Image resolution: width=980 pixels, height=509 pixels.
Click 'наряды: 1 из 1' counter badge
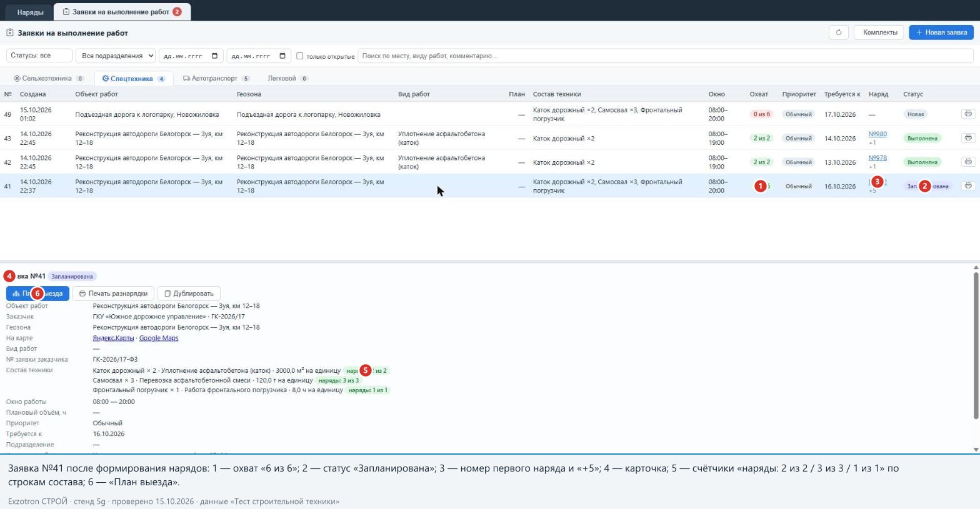click(x=367, y=390)
